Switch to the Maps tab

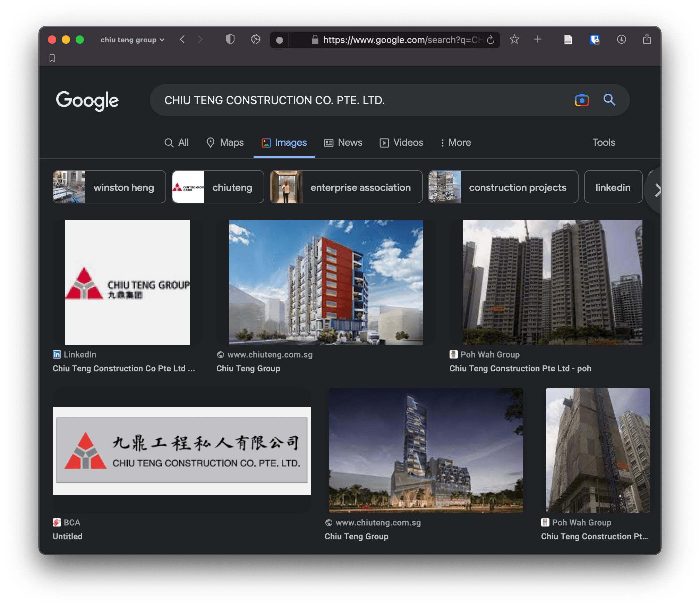point(225,142)
